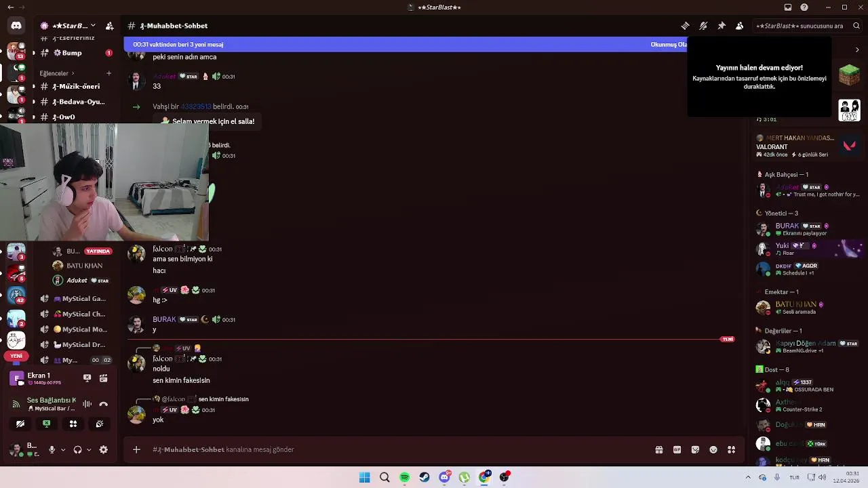Click the invite people icon beside server name
This screenshot has width=868, height=488.
109,26
